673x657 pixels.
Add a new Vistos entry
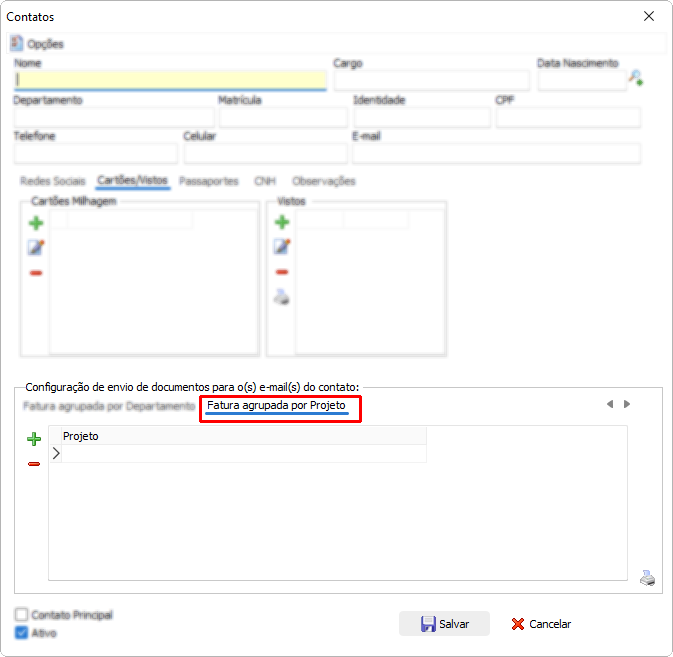[282, 222]
